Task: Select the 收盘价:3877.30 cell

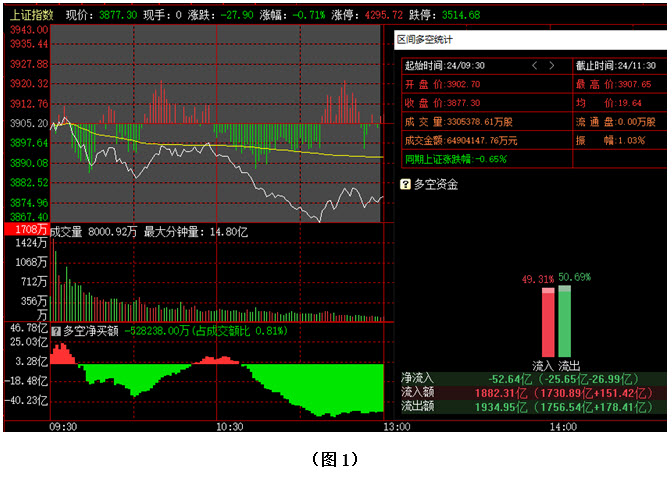Action: click(x=487, y=103)
